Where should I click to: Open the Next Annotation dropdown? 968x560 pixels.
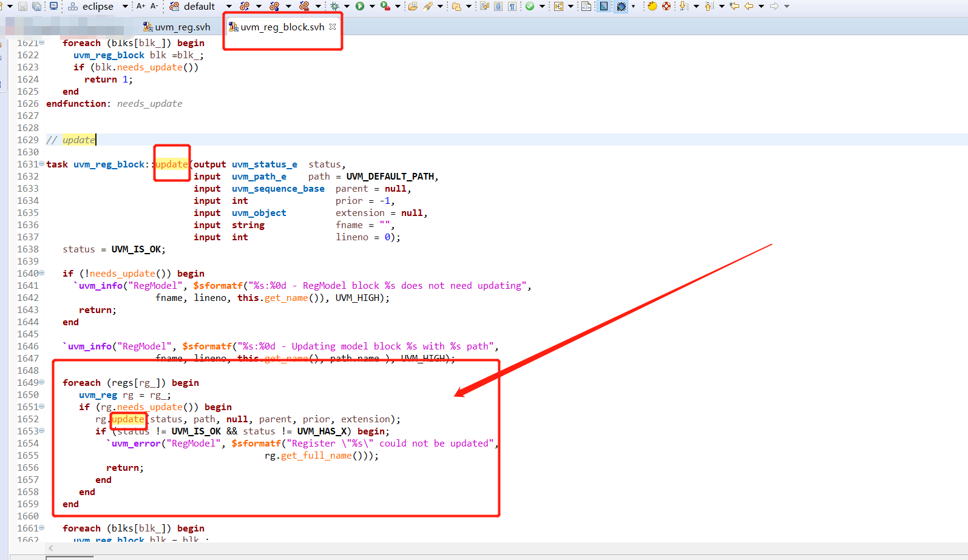(x=696, y=6)
